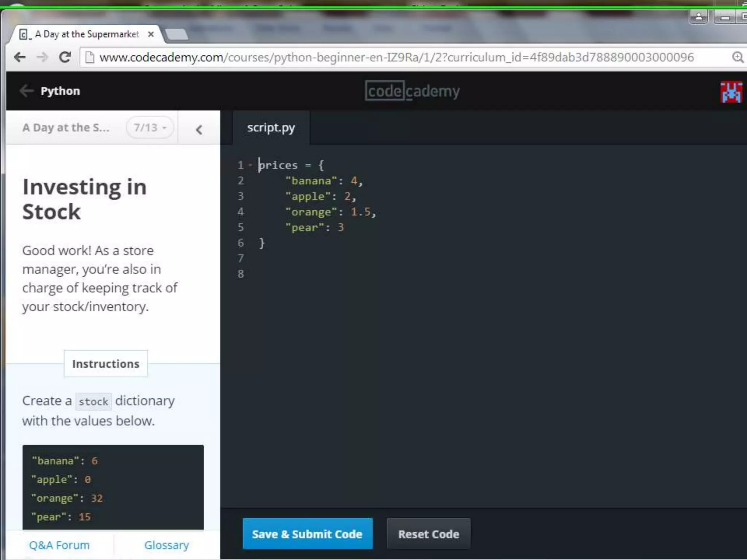Click Save & Submit Code button

[307, 534]
